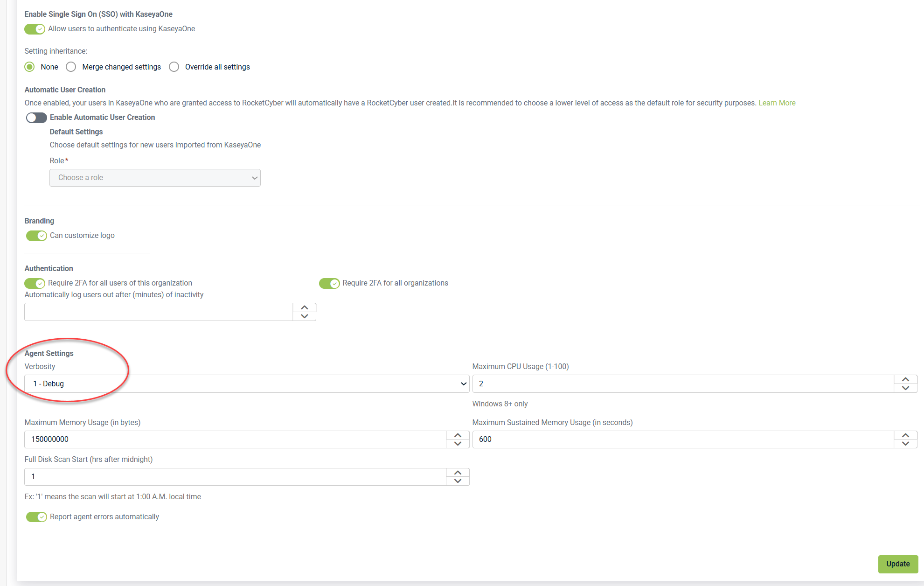Decrease the Sustained Memory Usage seconds
924x586 pixels.
tap(905, 444)
